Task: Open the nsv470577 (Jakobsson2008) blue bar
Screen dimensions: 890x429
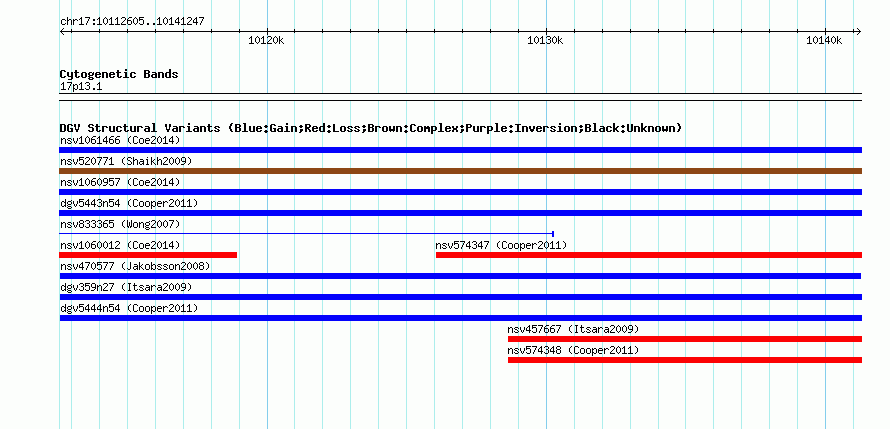Action: point(460,276)
